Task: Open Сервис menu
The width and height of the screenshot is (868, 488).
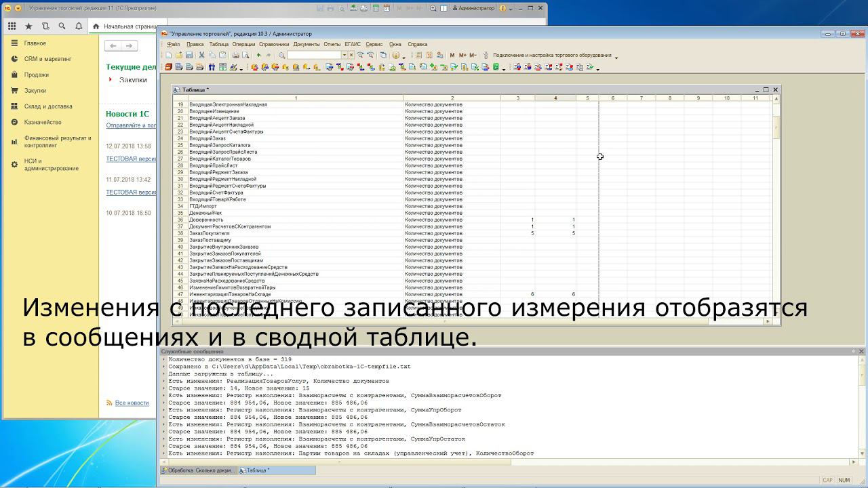Action: click(374, 44)
